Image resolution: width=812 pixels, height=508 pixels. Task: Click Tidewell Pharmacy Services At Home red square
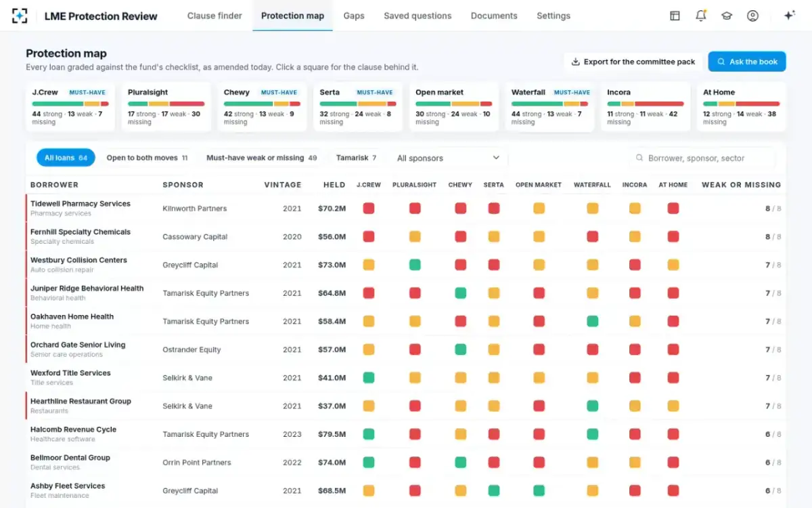[x=673, y=209]
